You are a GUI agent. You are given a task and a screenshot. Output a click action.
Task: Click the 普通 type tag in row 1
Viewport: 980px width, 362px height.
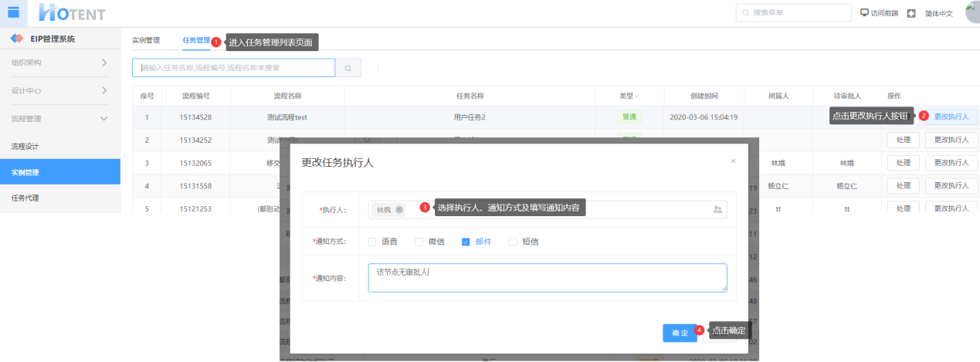(x=629, y=117)
